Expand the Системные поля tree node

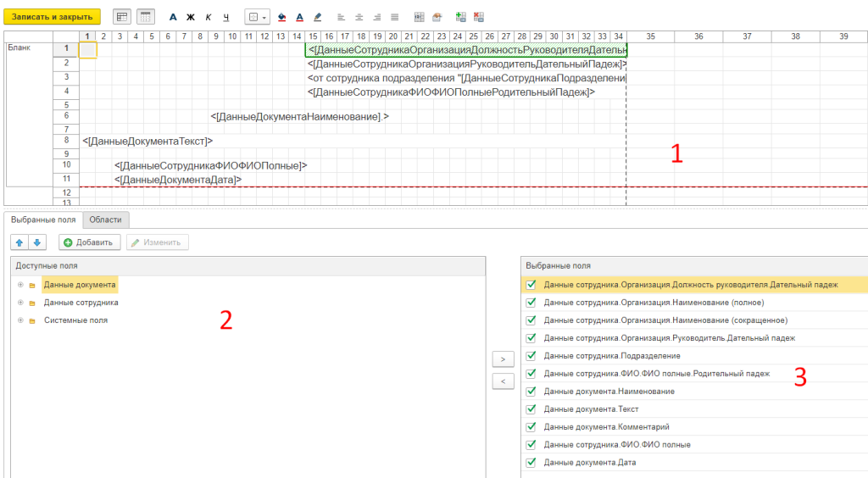point(19,320)
